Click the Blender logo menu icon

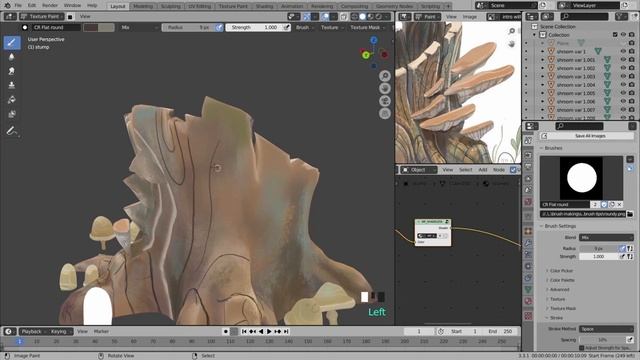(7, 5)
